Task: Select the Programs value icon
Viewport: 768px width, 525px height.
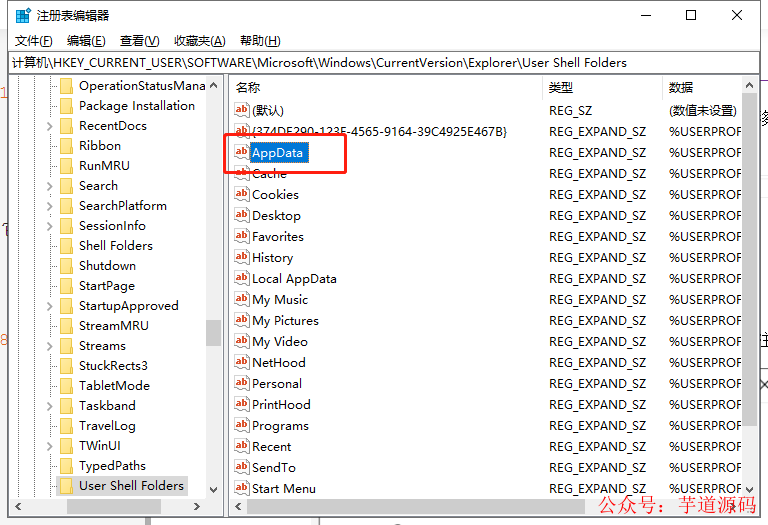Action: click(x=241, y=425)
